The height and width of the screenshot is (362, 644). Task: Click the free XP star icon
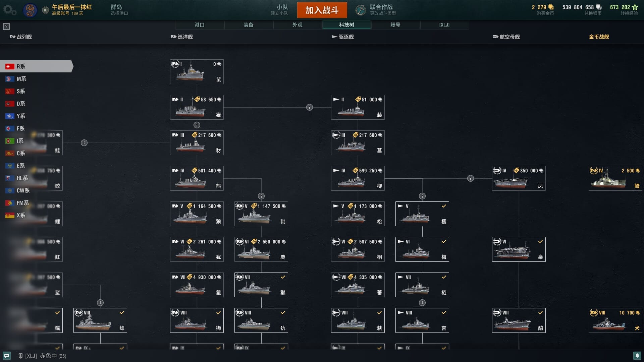pos(635,7)
